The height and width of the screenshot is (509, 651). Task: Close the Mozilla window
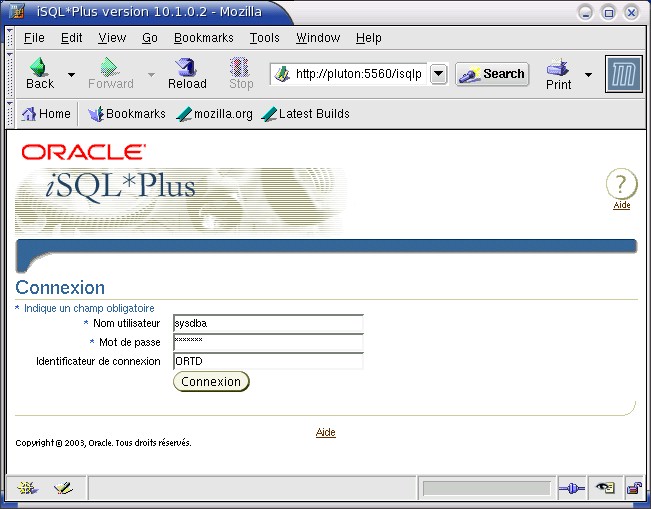(x=631, y=13)
